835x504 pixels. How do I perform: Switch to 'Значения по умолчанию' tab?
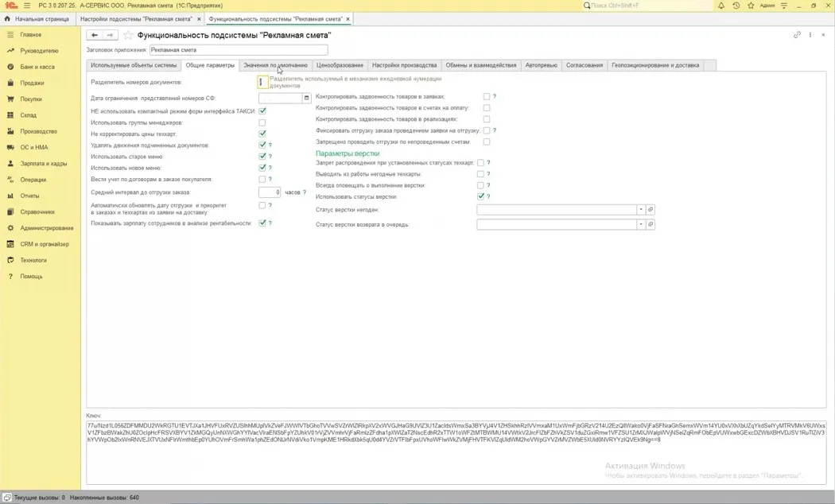(275, 65)
